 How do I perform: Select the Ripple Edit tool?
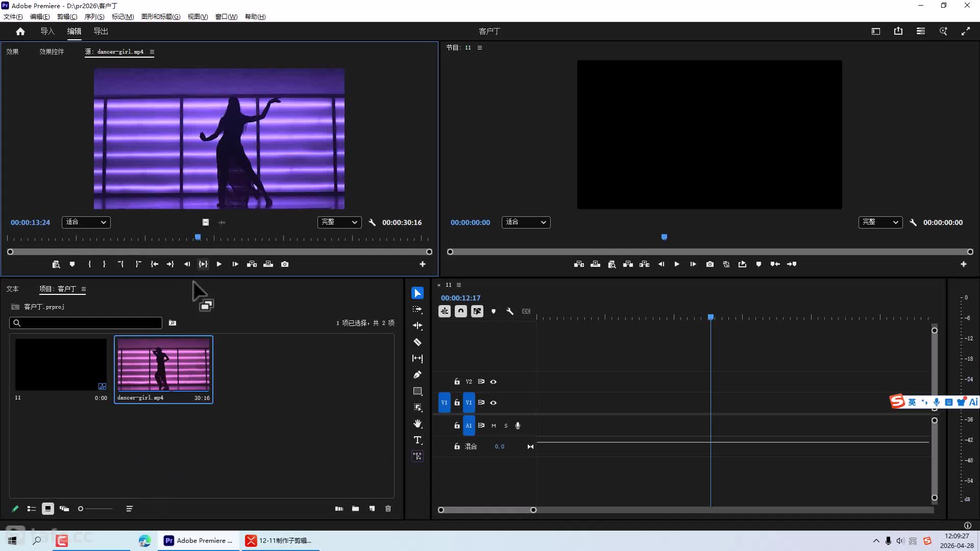pos(418,325)
